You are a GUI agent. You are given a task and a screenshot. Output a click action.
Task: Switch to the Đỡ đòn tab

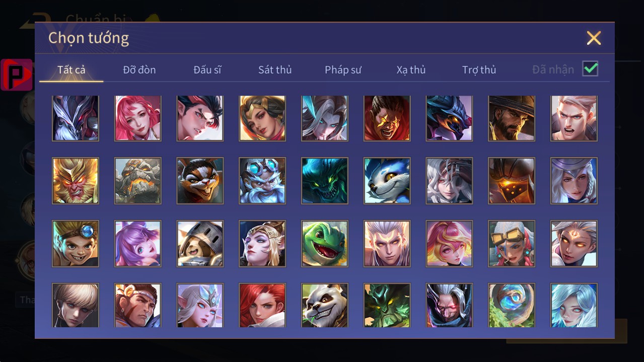click(139, 70)
